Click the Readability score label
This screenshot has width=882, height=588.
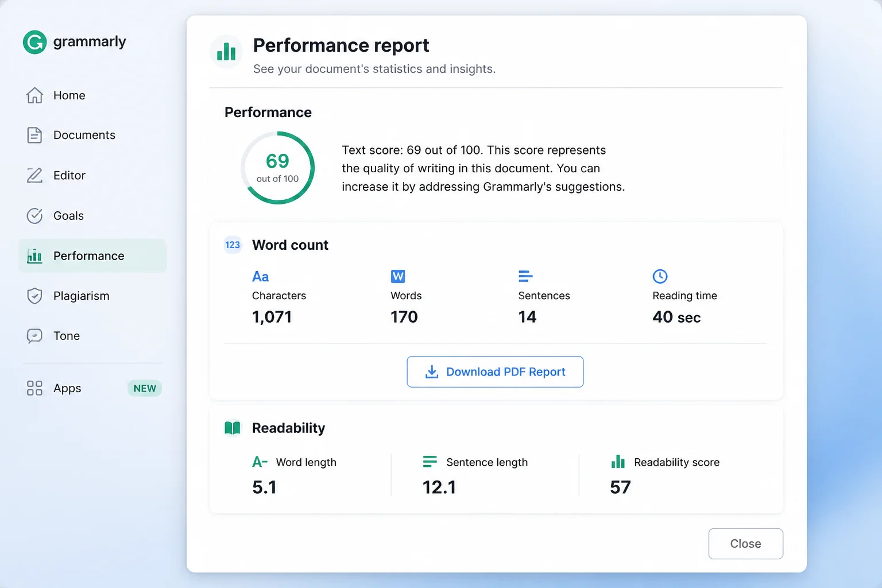[x=676, y=462]
